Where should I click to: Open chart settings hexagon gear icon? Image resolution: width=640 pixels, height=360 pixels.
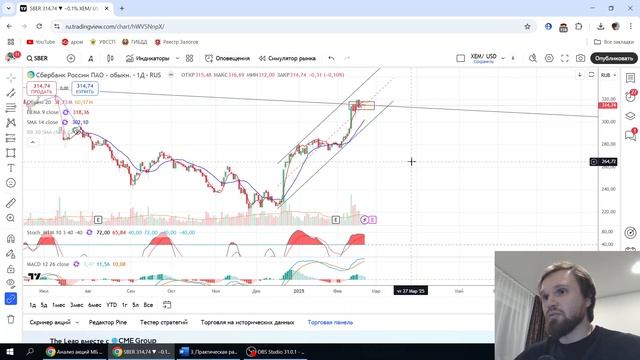[x=549, y=58]
